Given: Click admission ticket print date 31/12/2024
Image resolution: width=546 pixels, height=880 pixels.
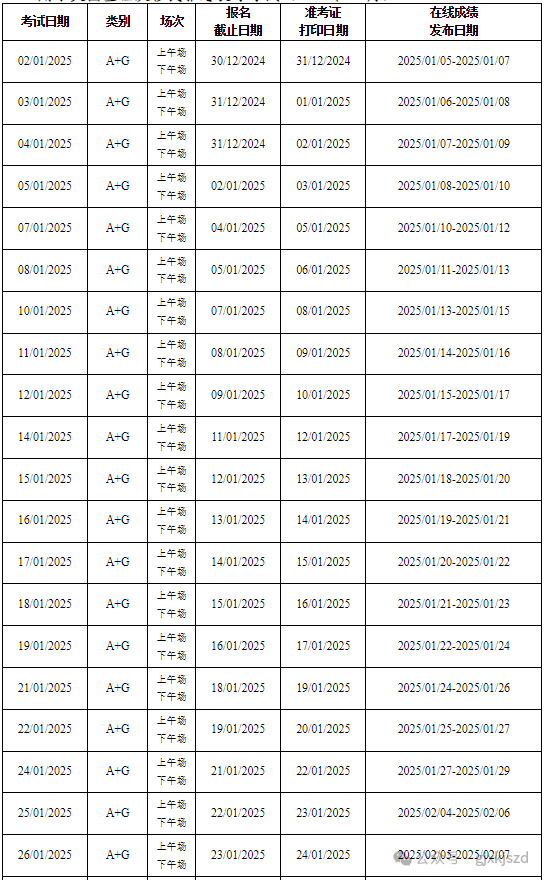Looking at the screenshot, I should pos(323,61).
